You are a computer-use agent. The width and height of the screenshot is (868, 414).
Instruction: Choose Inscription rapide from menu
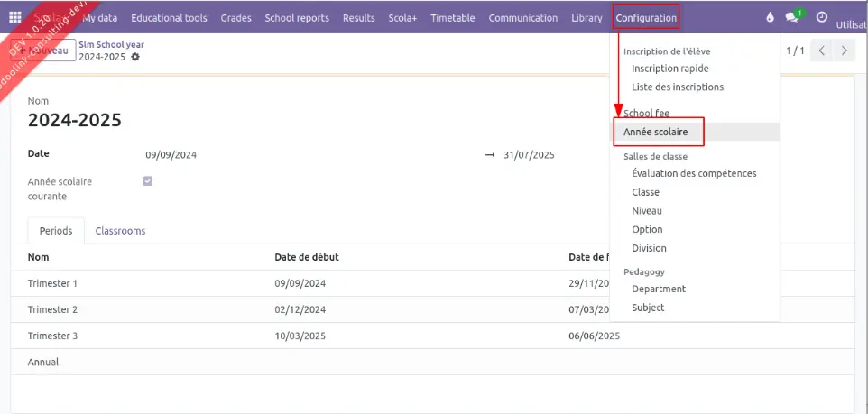669,69
